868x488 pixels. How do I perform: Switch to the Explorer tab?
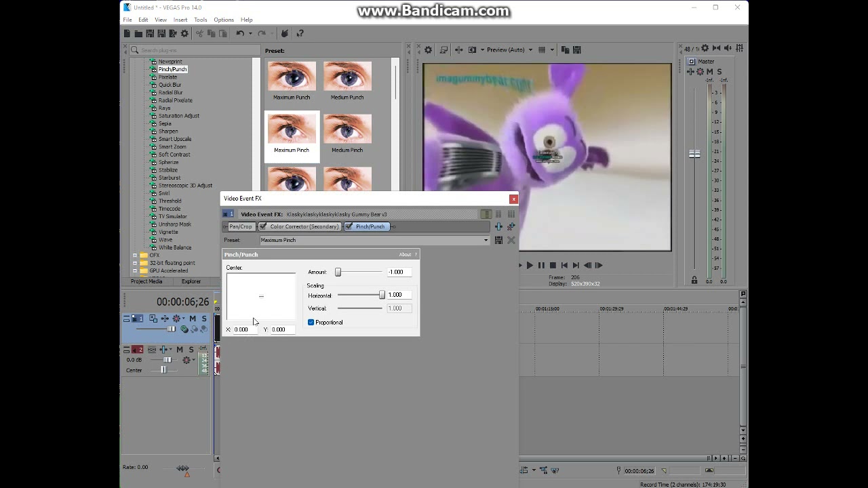pyautogui.click(x=191, y=281)
